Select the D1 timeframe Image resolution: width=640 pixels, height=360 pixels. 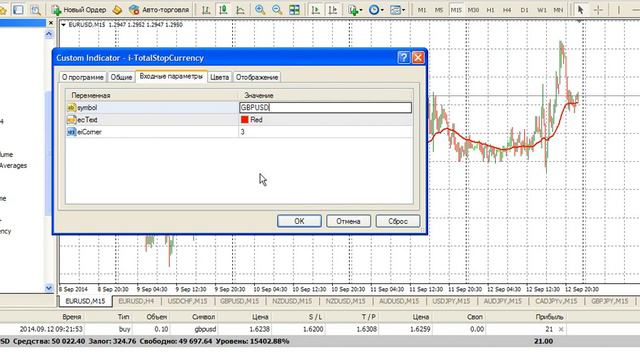coord(524,9)
